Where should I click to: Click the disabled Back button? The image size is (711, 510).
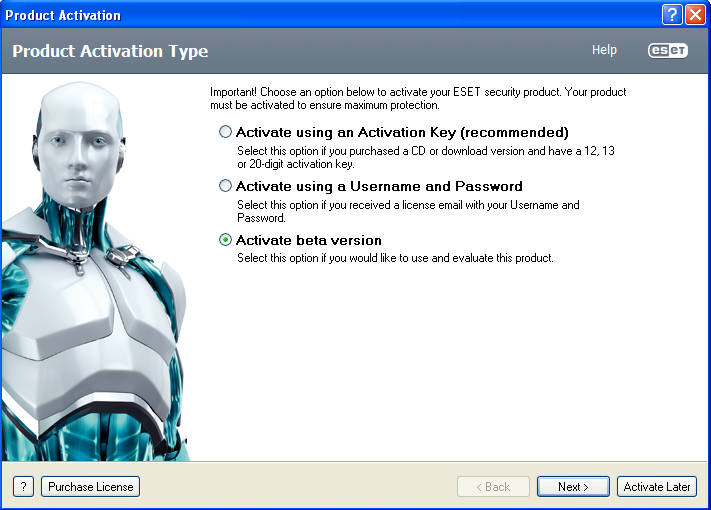point(493,486)
